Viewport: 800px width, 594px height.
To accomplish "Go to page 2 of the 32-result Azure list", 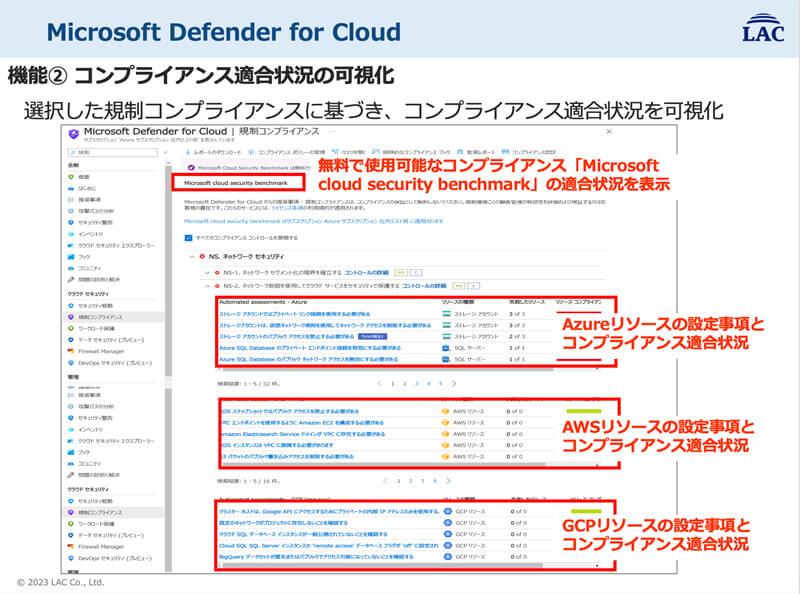I will click(x=405, y=383).
